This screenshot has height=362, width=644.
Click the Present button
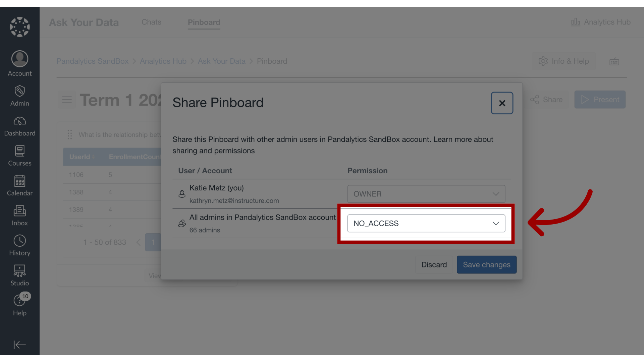(600, 99)
